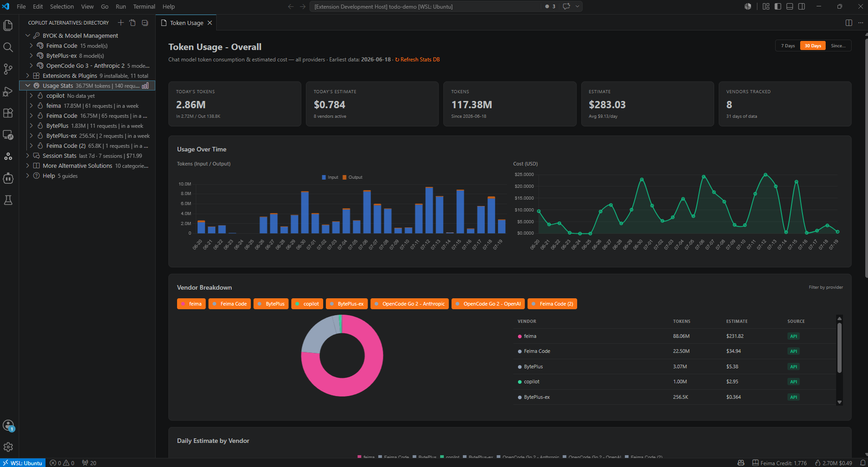Open notifications bell in status bar
Image resolution: width=868 pixels, height=467 pixels.
point(863,463)
